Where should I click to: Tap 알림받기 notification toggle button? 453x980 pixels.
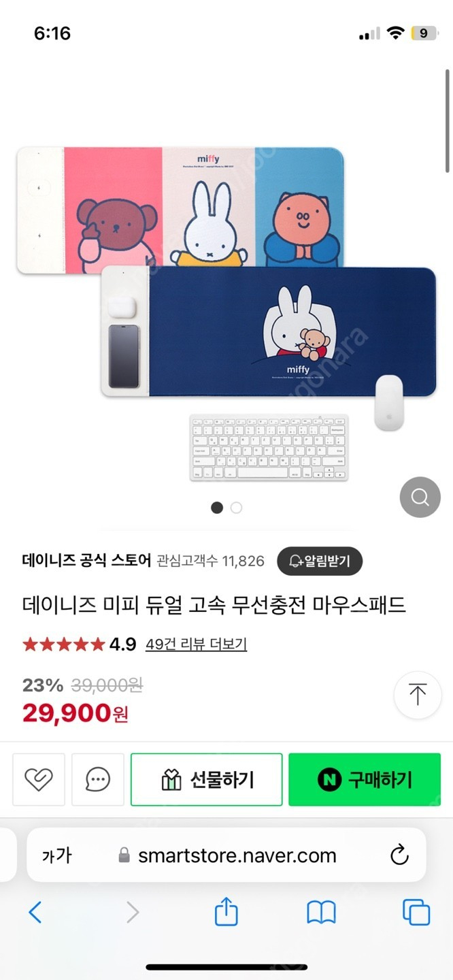point(320,561)
